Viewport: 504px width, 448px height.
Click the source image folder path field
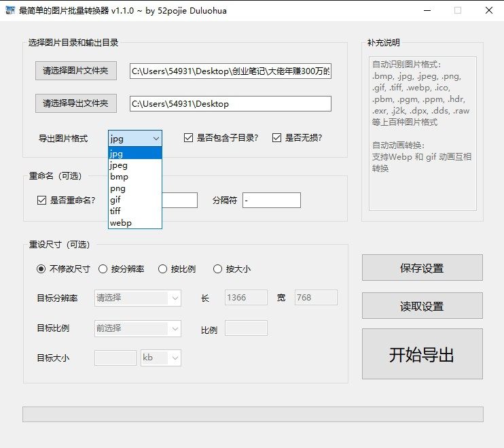pos(230,71)
